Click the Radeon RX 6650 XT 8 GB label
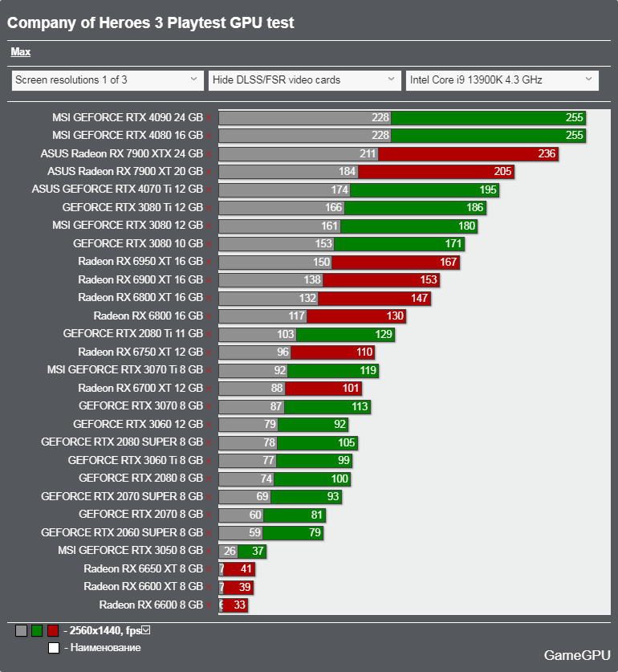This screenshot has height=672, width=618. click(143, 568)
